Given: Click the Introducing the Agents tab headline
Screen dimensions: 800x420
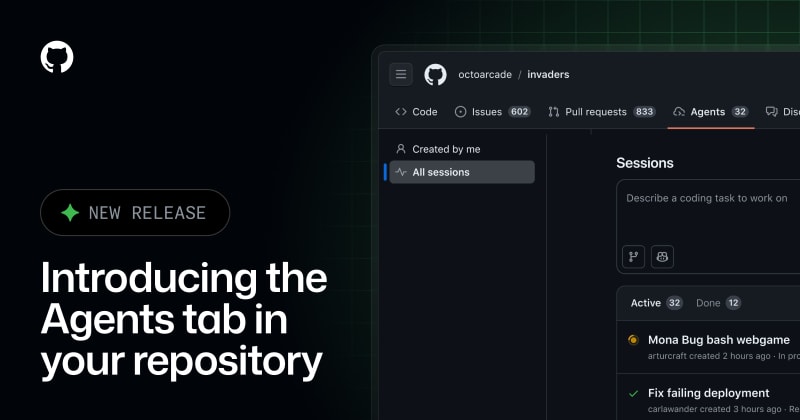Looking at the screenshot, I should [184, 320].
